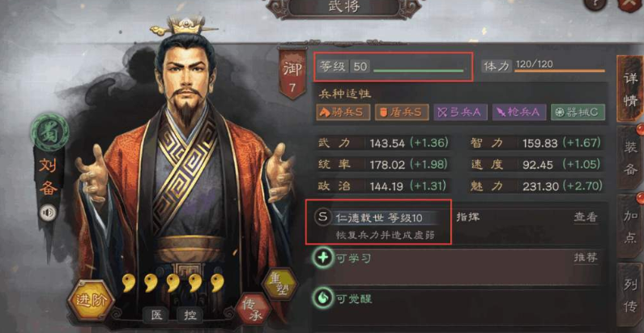Screen dimensions: 644x333
Task: Open the 传承 inheritance hexagon
Action: [254, 310]
